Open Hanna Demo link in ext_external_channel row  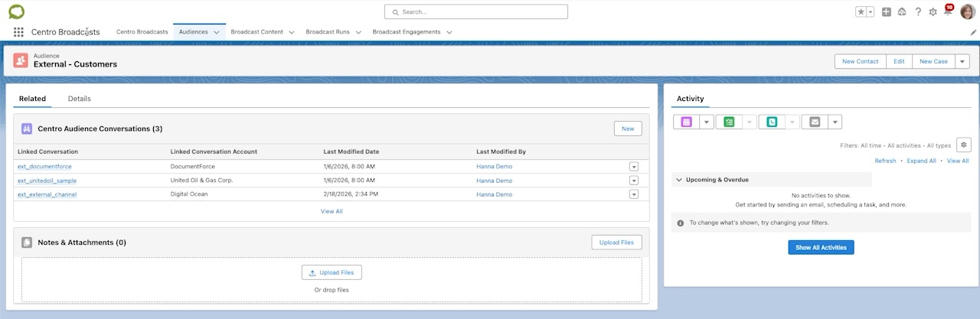(494, 194)
